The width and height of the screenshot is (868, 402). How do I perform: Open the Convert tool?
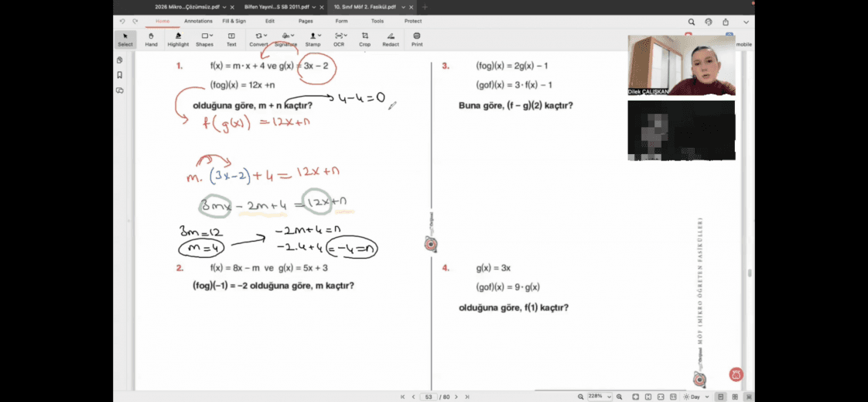pos(258,40)
